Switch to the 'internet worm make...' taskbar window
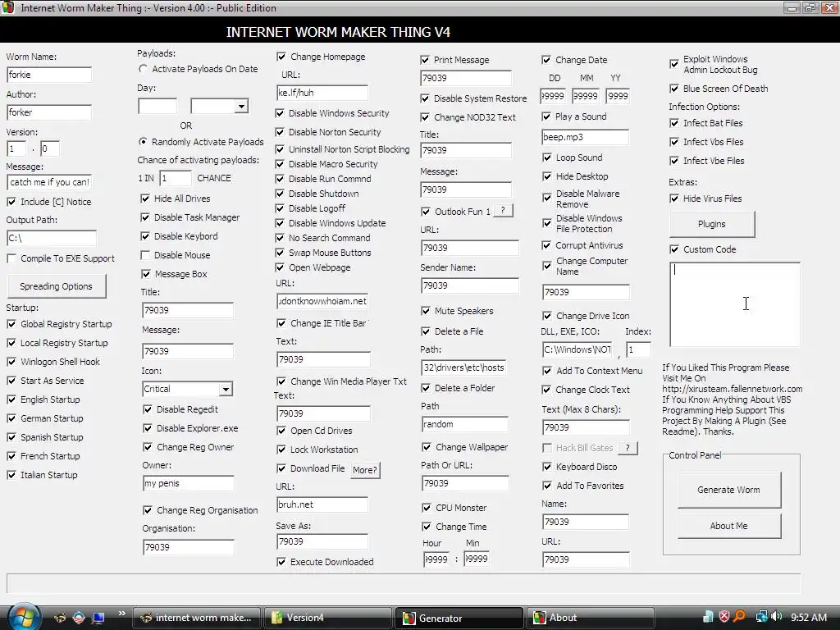 [x=197, y=618]
